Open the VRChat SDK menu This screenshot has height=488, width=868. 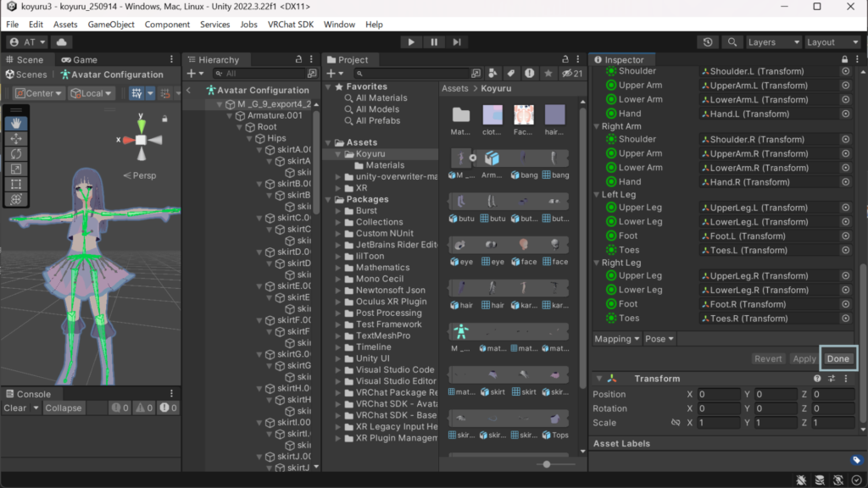(290, 25)
